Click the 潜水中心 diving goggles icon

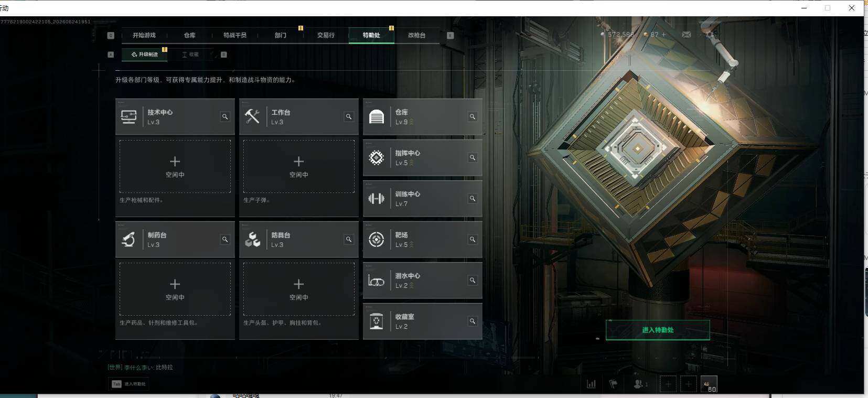377,281
